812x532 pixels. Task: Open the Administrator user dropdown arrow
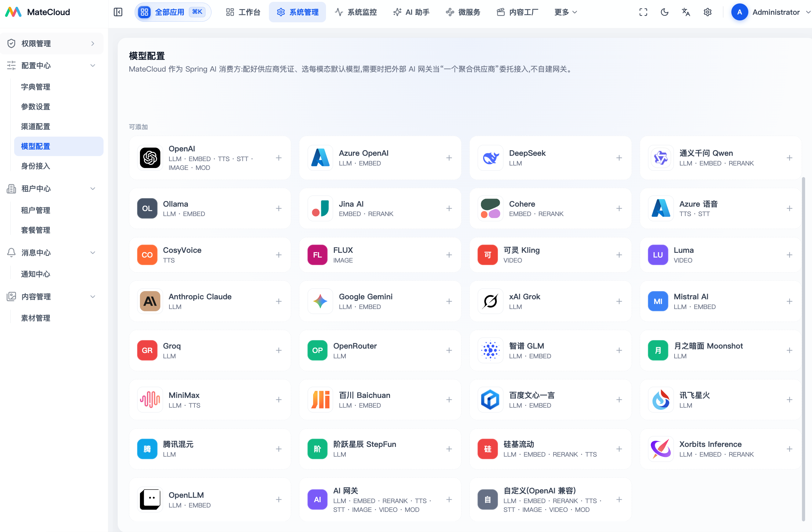pos(808,12)
